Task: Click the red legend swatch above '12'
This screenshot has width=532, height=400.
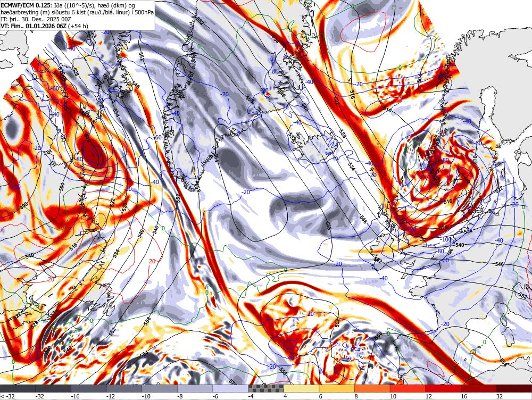Action: tap(443, 388)
